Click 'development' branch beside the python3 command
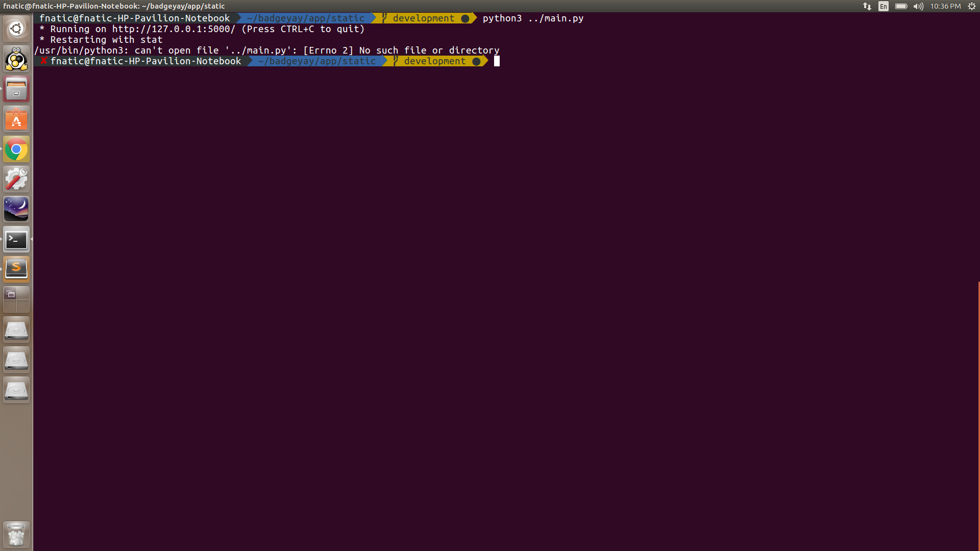 click(x=424, y=18)
